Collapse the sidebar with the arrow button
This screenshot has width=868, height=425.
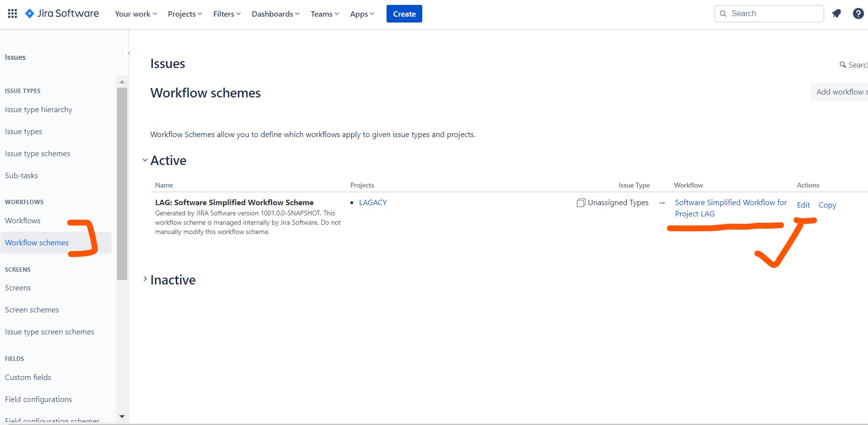click(x=129, y=53)
